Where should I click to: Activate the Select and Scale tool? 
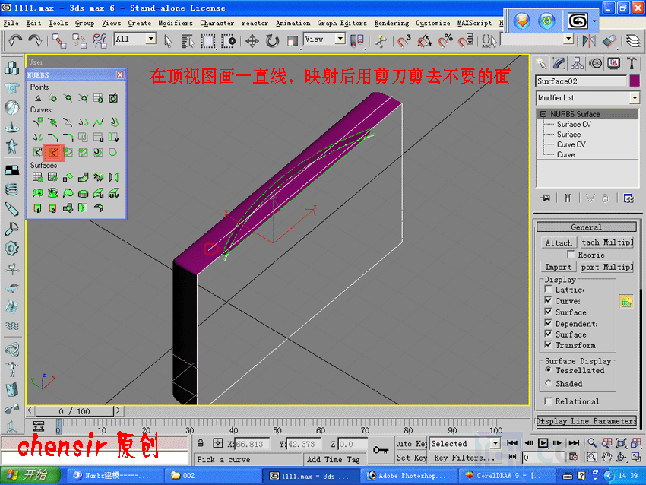(x=292, y=41)
